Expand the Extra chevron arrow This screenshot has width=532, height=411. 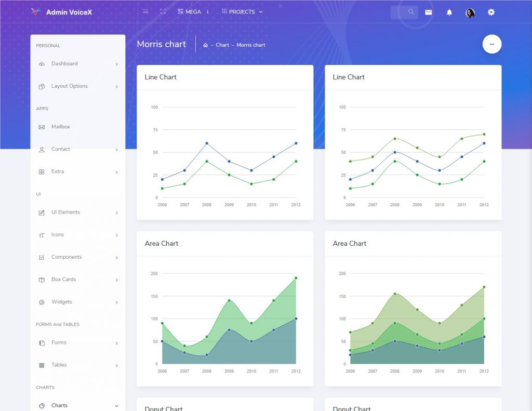[x=117, y=172]
